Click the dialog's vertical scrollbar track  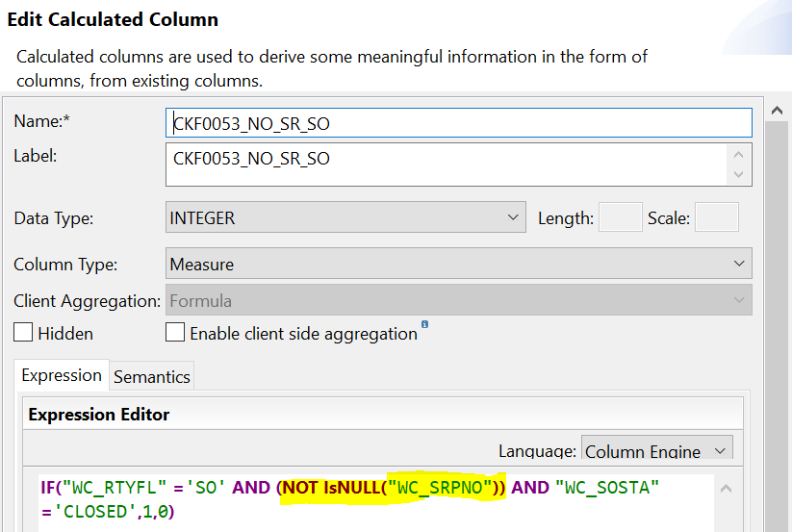coord(779,317)
